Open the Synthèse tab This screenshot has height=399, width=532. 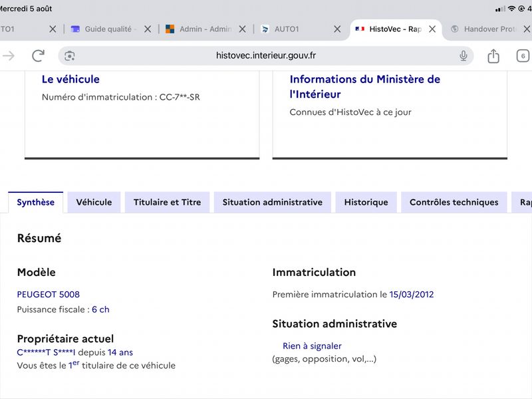click(36, 202)
